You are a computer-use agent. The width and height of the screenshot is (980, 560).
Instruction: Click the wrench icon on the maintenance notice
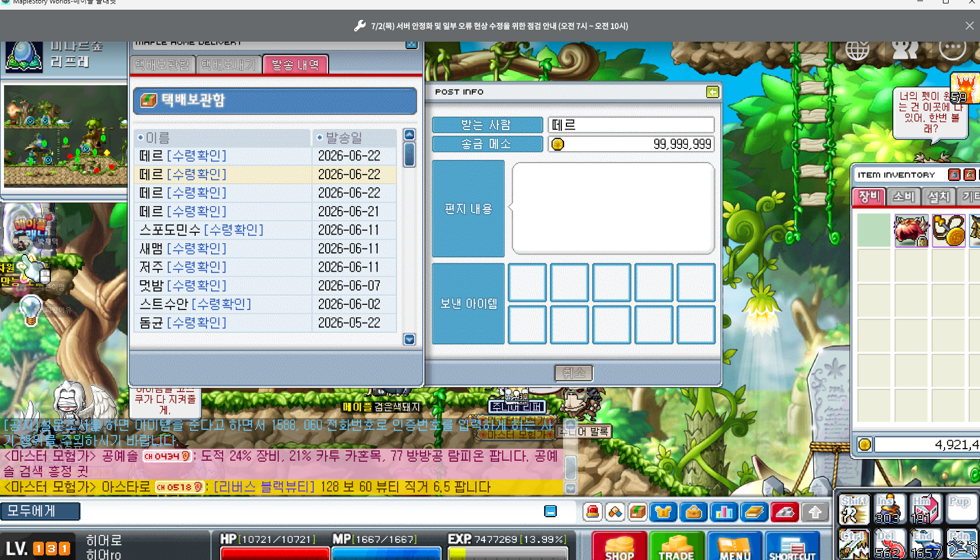(x=360, y=26)
